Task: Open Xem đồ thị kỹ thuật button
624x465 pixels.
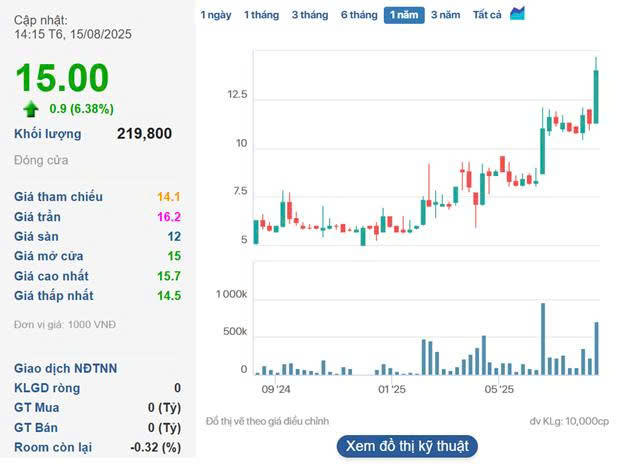Action: (407, 446)
